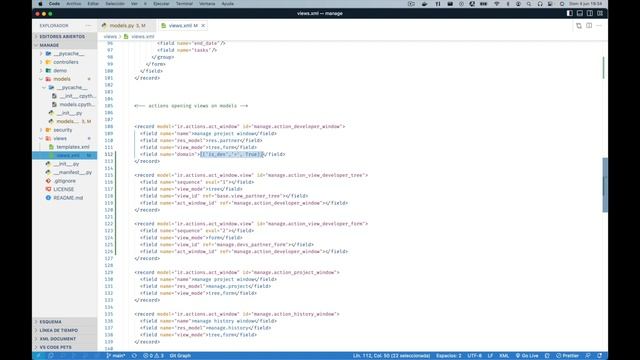Open Ayuda menu
The image size is (640, 360).
tap(228, 4)
